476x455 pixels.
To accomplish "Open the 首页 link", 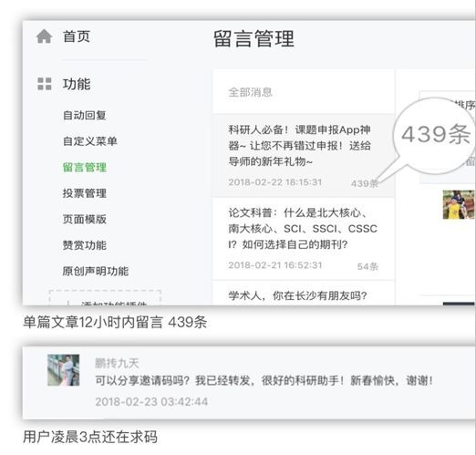I will click(x=77, y=36).
